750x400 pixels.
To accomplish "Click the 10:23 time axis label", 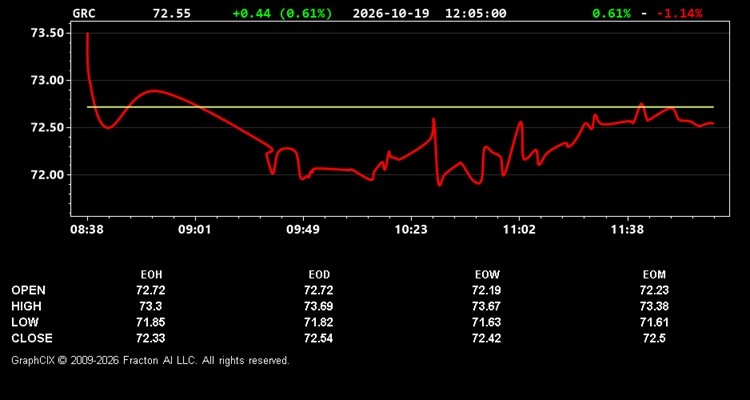I will pyautogui.click(x=411, y=230).
